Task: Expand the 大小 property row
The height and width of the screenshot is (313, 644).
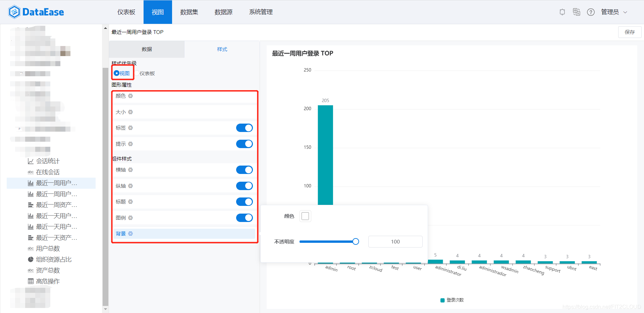Action: [184, 112]
